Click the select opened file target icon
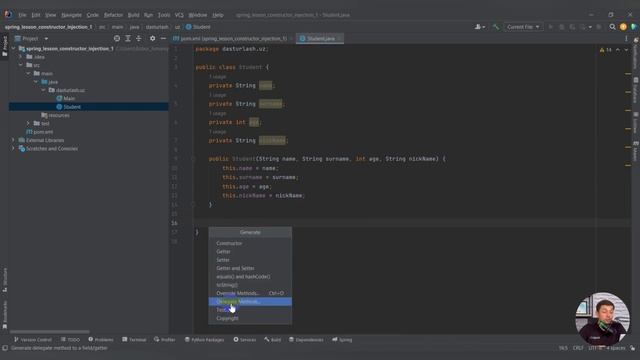 tap(117, 38)
